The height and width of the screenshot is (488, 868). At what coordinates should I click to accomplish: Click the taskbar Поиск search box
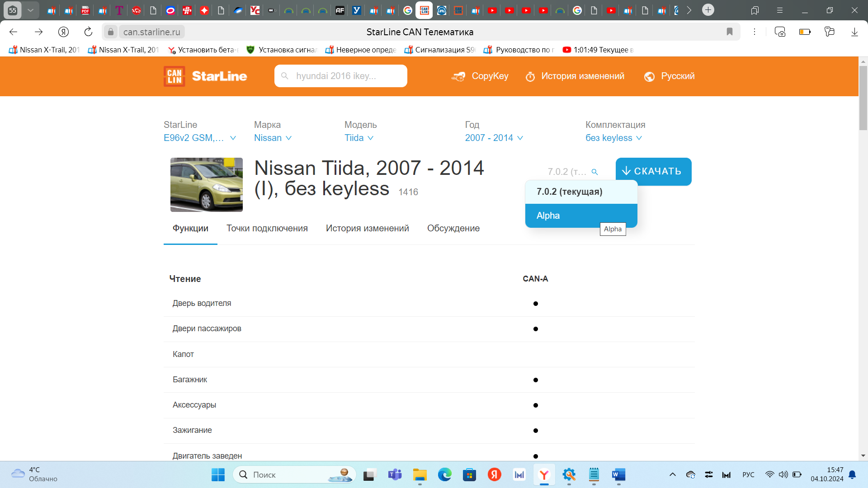[x=294, y=474]
